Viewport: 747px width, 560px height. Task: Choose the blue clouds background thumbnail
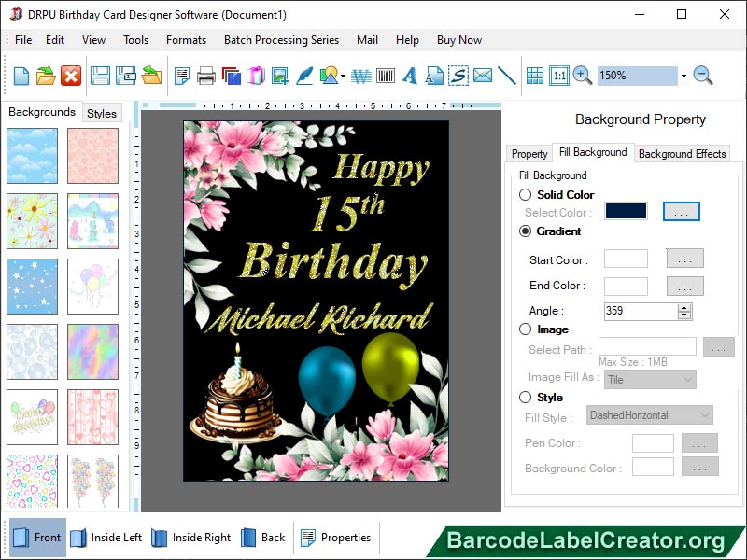point(32,156)
